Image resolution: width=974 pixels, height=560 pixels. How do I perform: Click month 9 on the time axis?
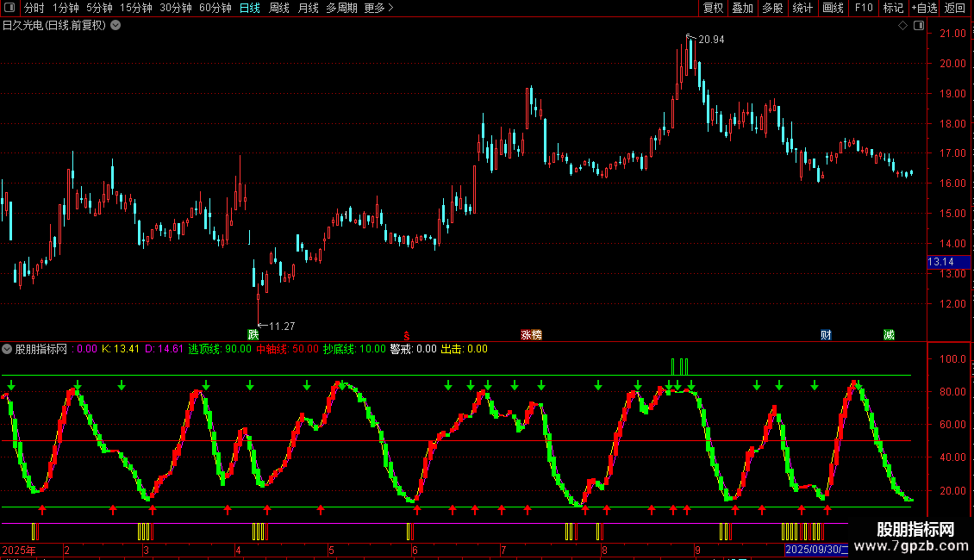(697, 550)
